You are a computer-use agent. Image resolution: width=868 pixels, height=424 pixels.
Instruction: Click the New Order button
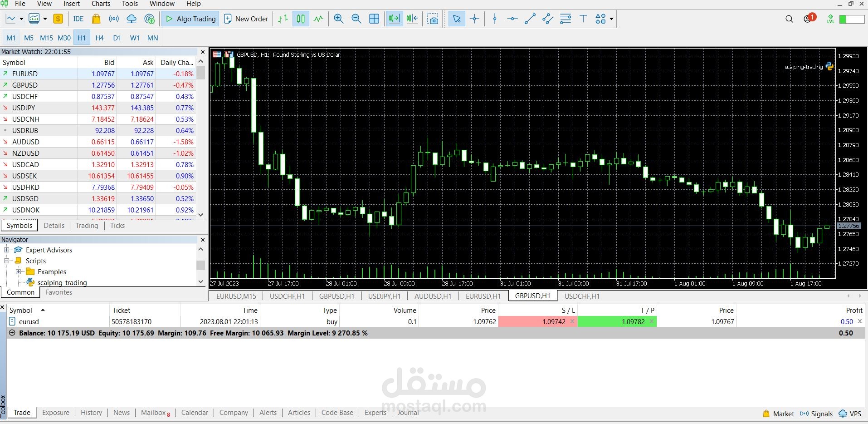(246, 19)
